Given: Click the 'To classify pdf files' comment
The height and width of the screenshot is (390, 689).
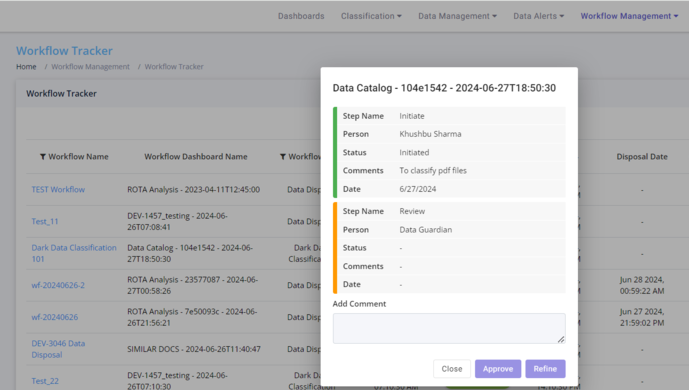Looking at the screenshot, I should (433, 170).
